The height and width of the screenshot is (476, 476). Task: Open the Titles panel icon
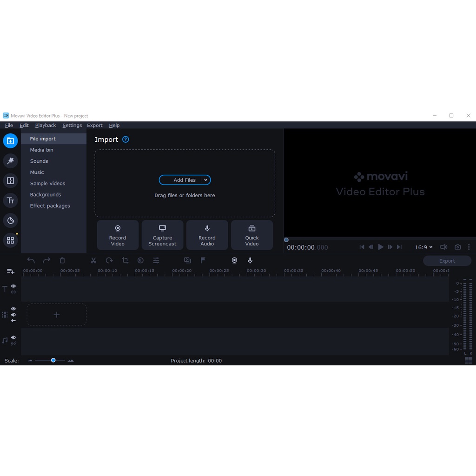click(10, 200)
